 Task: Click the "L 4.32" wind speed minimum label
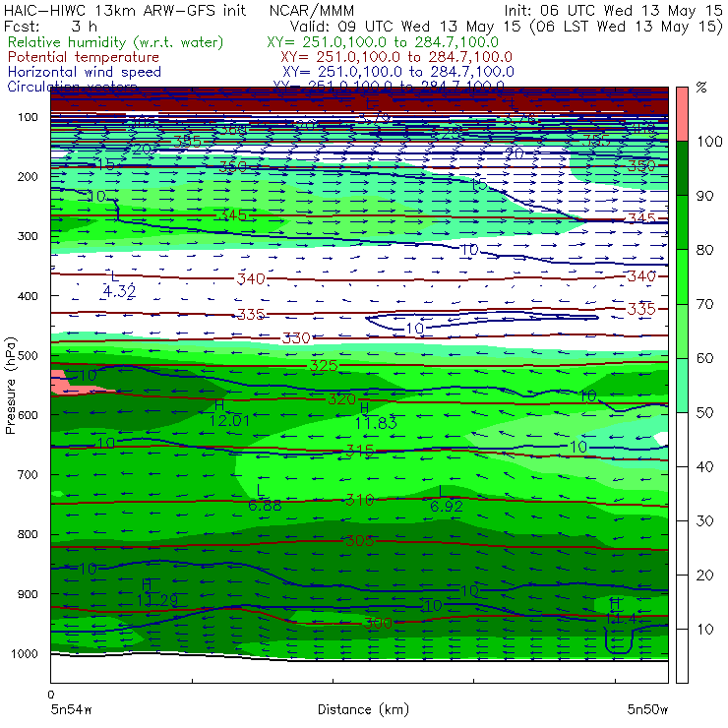[x=119, y=284]
